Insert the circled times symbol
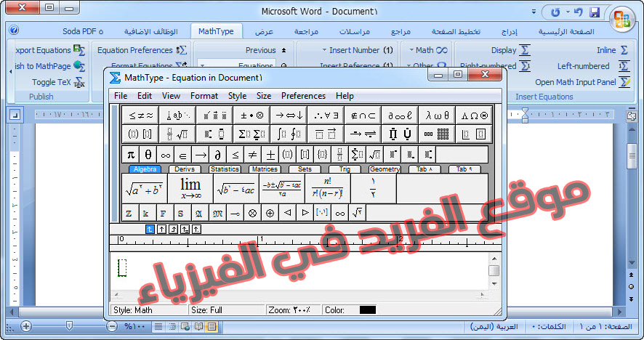Image resolution: width=644 pixels, height=340 pixels. pyautogui.click(x=253, y=213)
